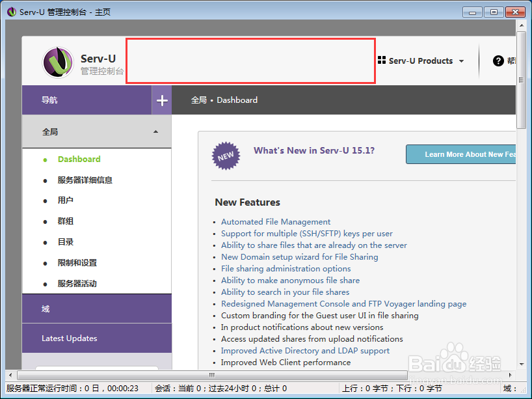Click the plus icon beside 导航

[x=162, y=100]
